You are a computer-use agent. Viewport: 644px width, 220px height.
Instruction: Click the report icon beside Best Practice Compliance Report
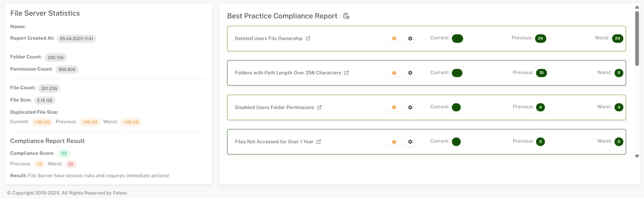pyautogui.click(x=346, y=16)
